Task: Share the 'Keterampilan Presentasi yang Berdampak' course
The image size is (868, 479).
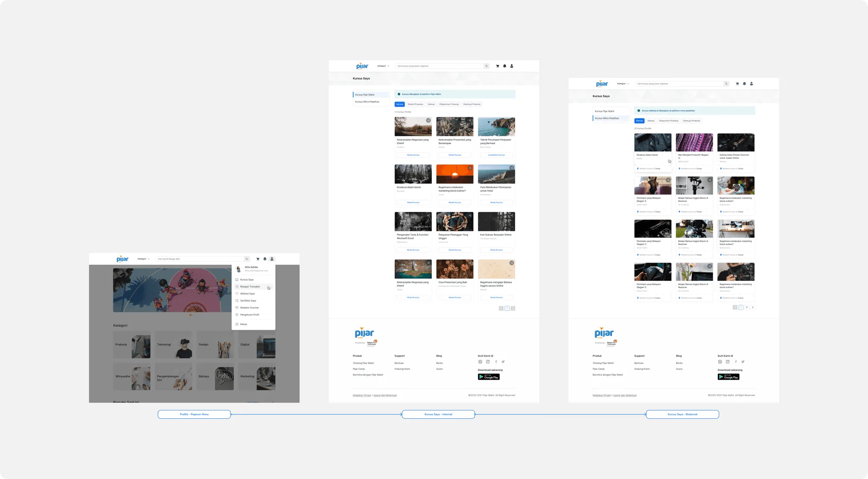Action: pos(470,120)
